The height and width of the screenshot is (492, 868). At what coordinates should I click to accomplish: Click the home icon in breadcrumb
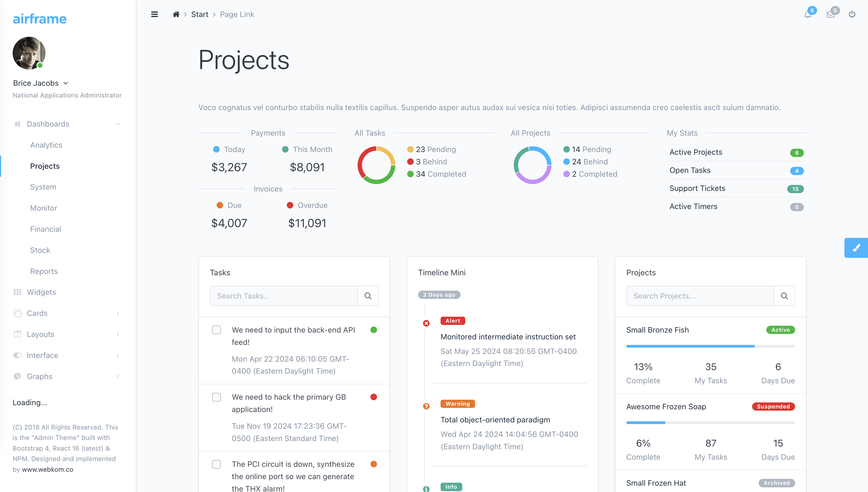176,14
